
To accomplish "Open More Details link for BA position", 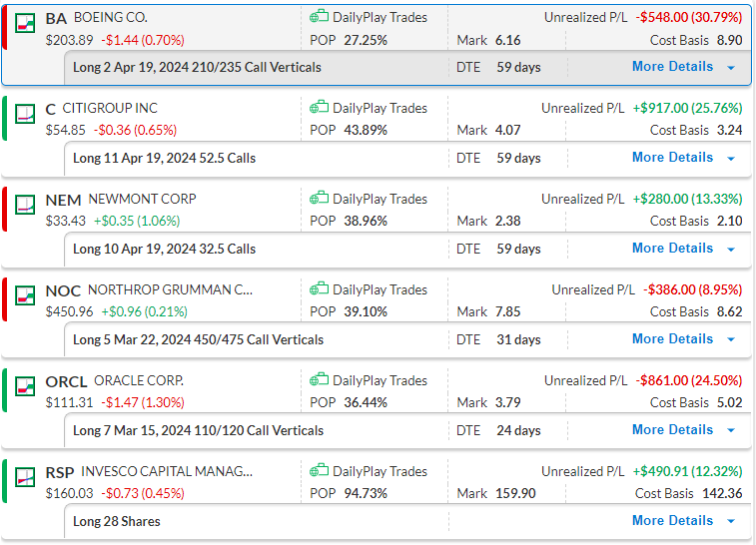I will (672, 67).
